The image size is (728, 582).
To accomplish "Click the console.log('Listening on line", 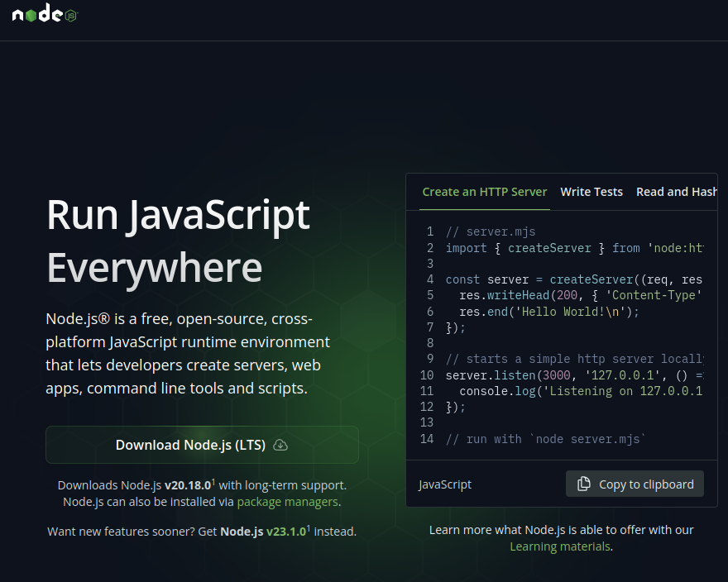I will click(x=581, y=391).
